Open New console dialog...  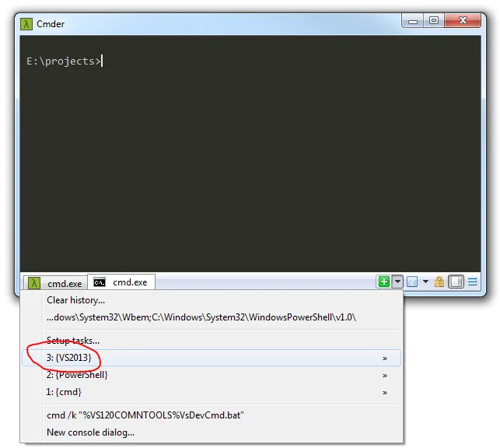90,432
